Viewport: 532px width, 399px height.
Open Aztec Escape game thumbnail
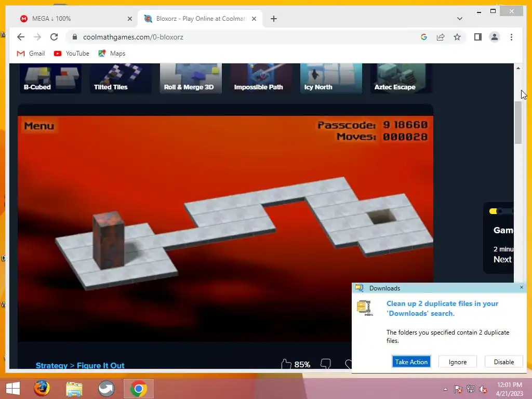click(x=401, y=78)
